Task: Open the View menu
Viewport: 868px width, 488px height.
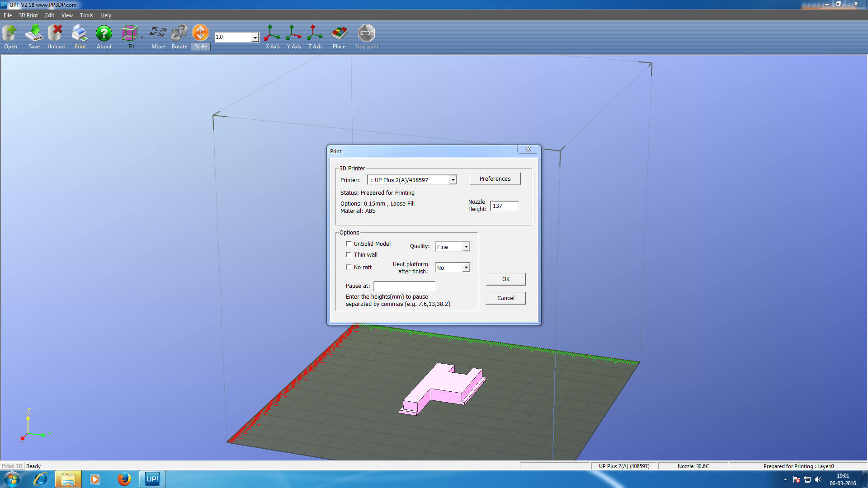Action: click(x=67, y=15)
